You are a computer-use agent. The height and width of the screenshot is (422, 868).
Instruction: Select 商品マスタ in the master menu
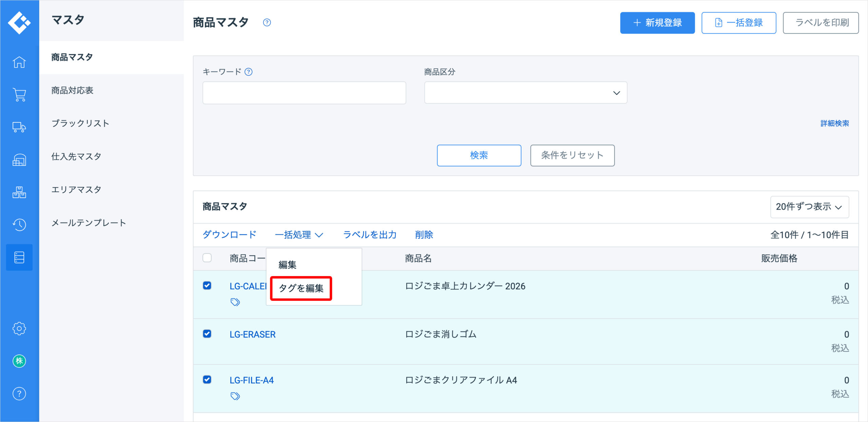point(72,57)
